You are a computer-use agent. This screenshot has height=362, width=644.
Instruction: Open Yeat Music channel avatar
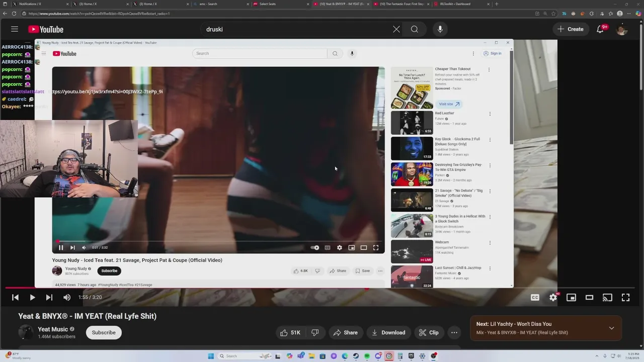click(26, 332)
